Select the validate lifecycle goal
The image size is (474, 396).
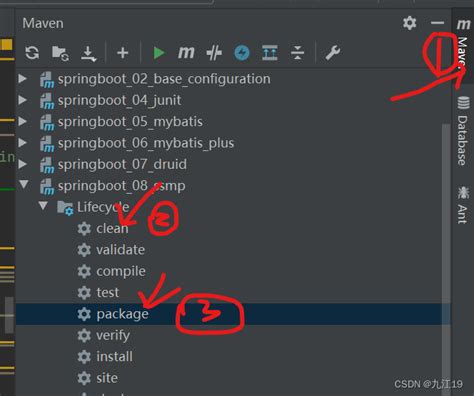121,250
